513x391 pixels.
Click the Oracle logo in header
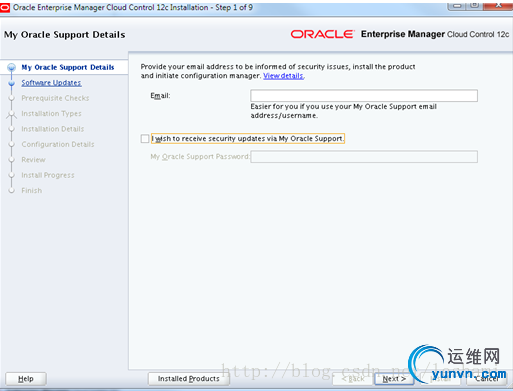pos(322,34)
